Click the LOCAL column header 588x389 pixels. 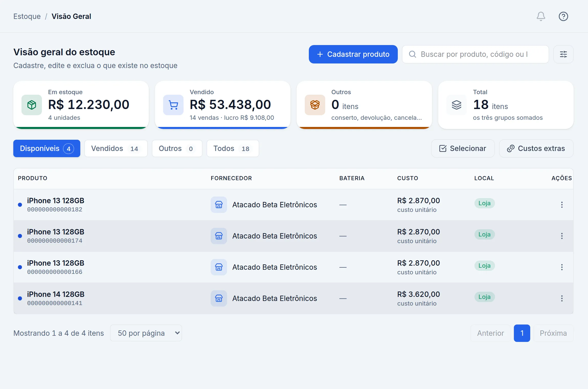[x=484, y=178]
